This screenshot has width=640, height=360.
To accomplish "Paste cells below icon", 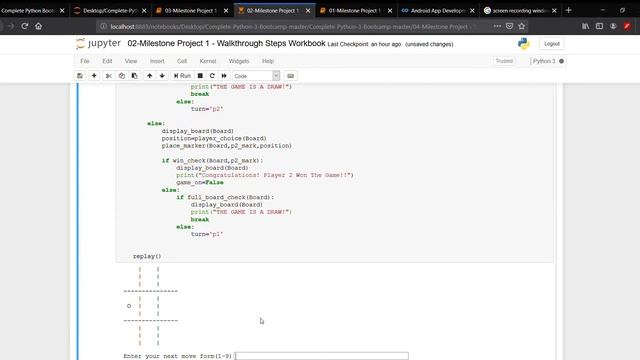I will [134, 76].
